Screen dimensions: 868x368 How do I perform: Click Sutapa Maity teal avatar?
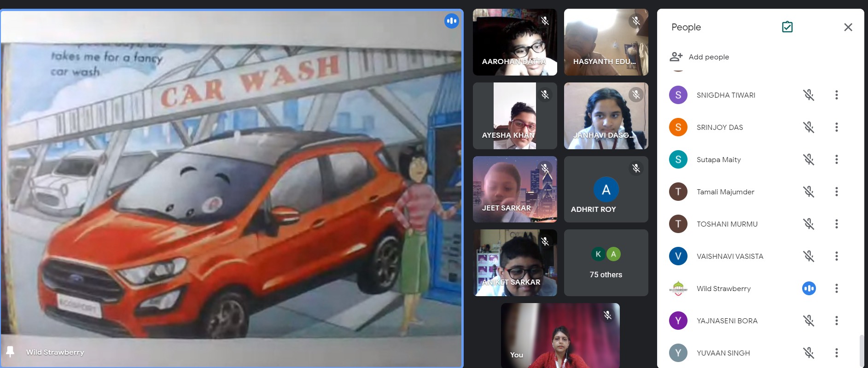point(678,159)
